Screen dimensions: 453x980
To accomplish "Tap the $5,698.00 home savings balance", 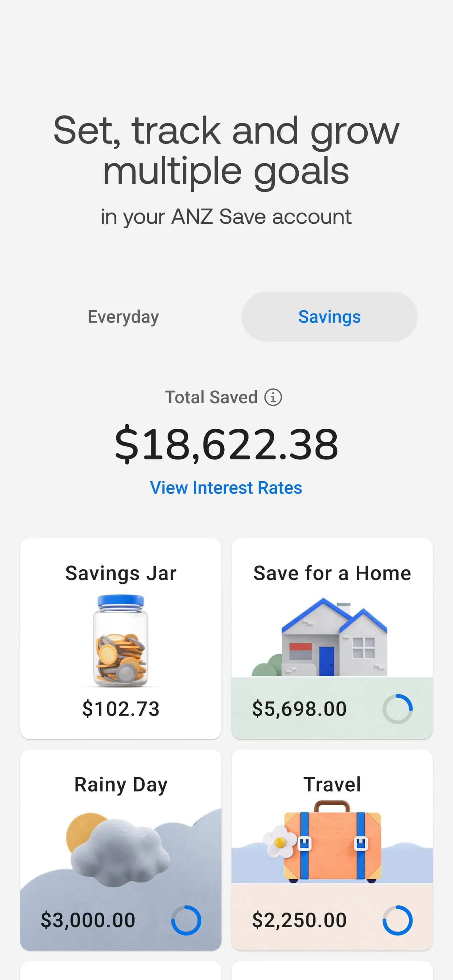I will pyautogui.click(x=299, y=709).
